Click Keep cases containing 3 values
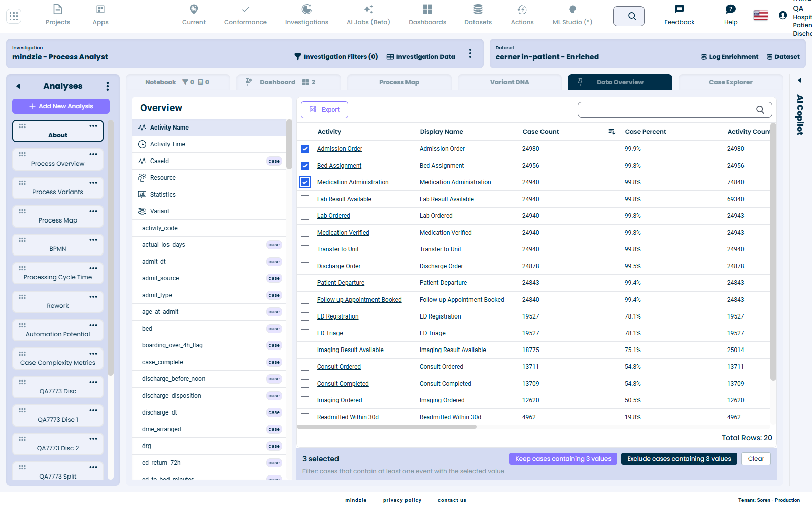The image size is (812, 508). tap(563, 459)
